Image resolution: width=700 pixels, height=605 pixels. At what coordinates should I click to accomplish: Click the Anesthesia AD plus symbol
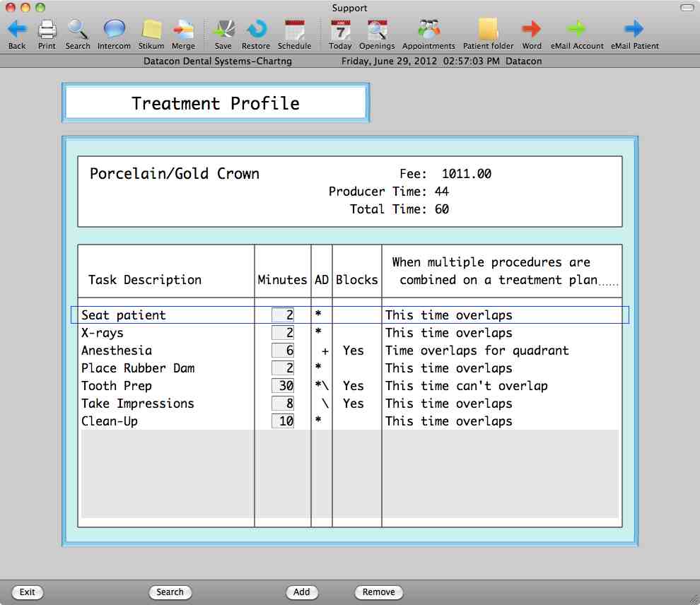[x=325, y=351]
